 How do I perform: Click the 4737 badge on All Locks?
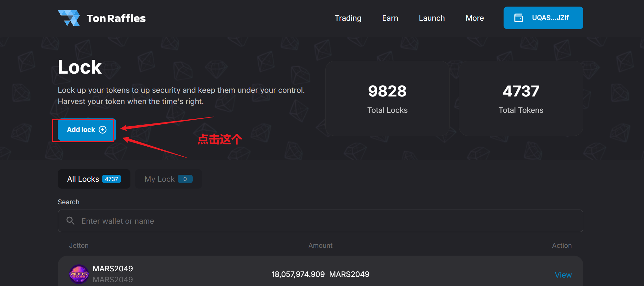pyautogui.click(x=111, y=179)
